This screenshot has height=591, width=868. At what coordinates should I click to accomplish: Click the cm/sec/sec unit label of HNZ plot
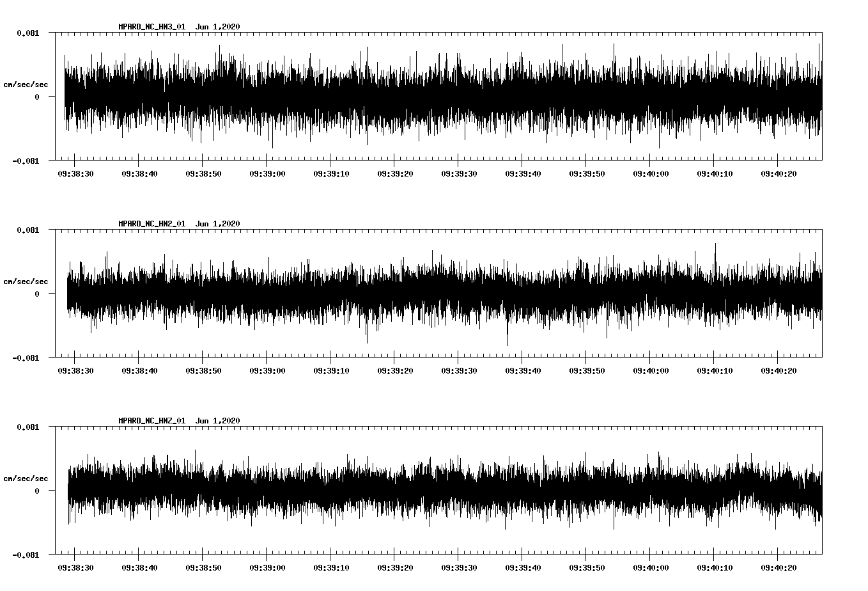pyautogui.click(x=26, y=478)
